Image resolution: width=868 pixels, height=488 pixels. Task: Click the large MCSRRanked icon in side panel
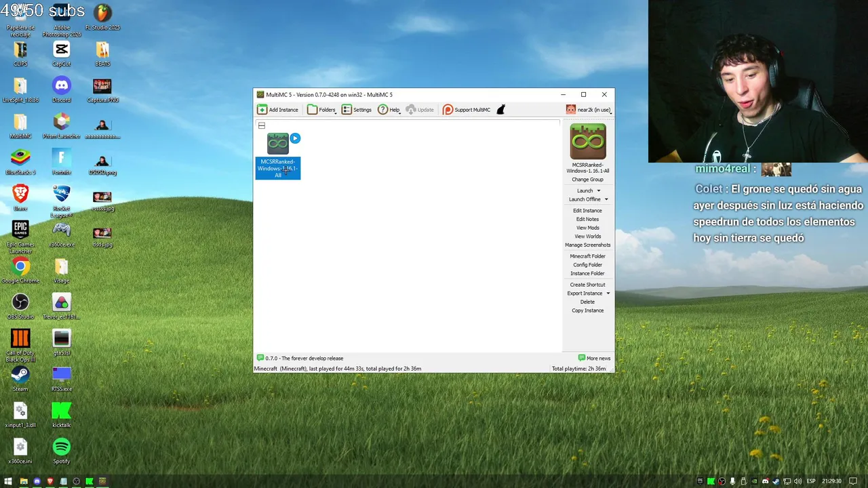tap(588, 141)
